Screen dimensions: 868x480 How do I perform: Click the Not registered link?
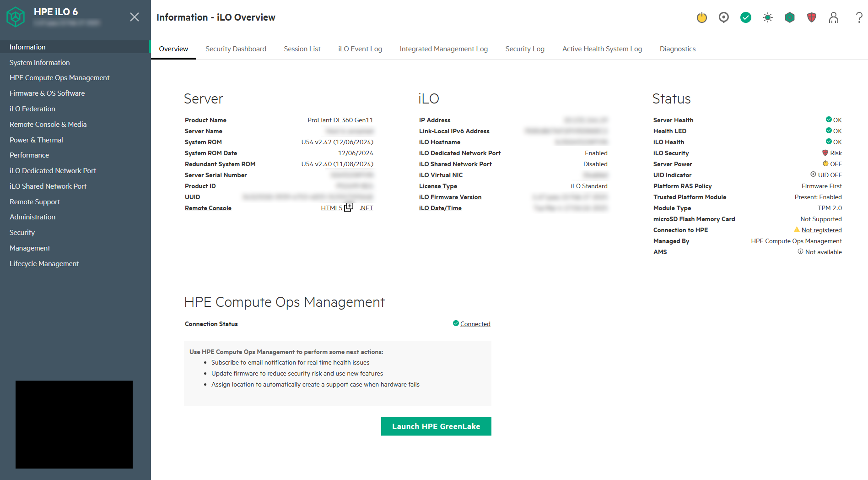pyautogui.click(x=822, y=230)
